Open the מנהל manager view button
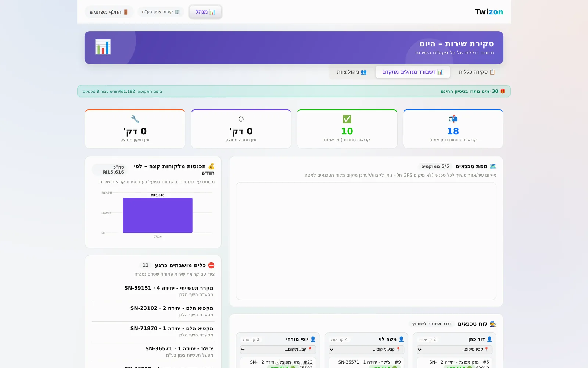This screenshot has width=588, height=368. pos(205,12)
